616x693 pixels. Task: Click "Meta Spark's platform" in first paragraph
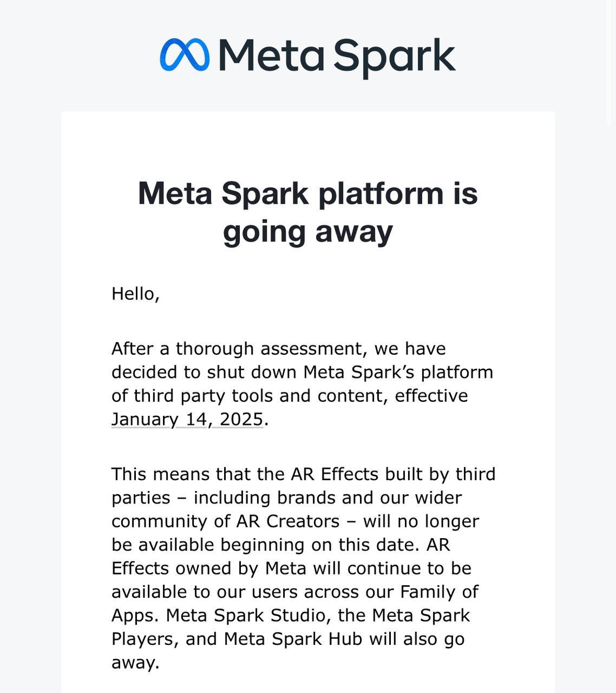[398, 372]
